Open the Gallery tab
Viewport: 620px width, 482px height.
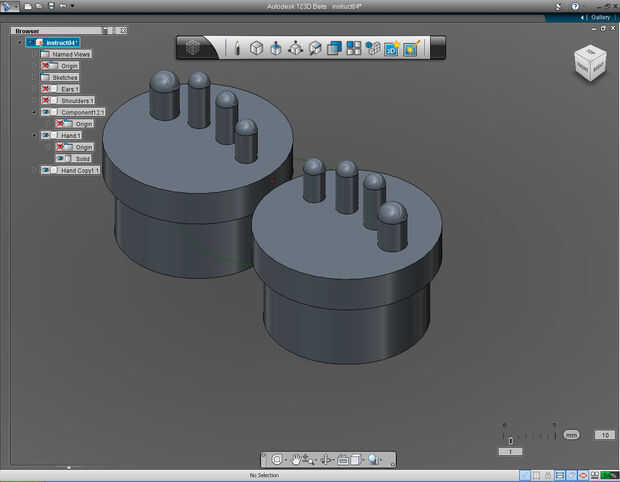[599, 17]
